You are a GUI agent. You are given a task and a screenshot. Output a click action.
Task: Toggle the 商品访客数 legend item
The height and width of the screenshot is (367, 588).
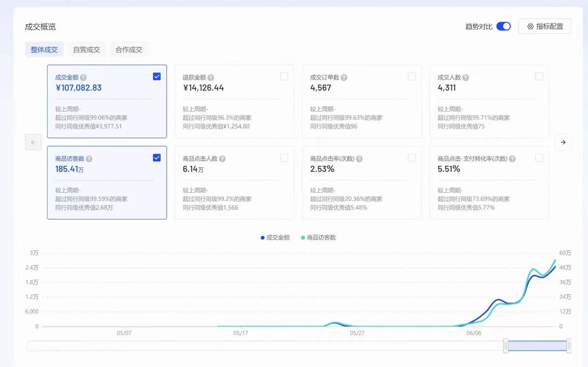tap(318, 238)
